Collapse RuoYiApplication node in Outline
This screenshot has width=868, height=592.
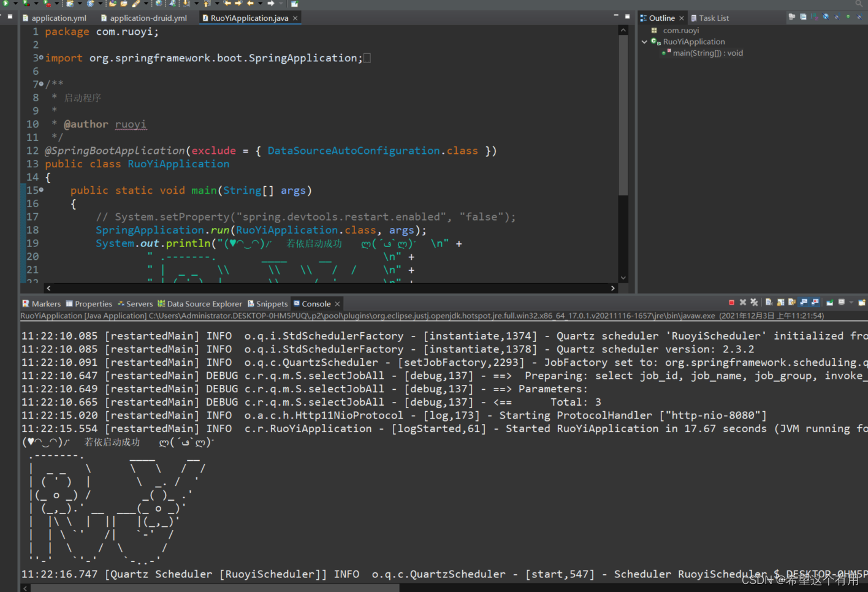point(644,42)
